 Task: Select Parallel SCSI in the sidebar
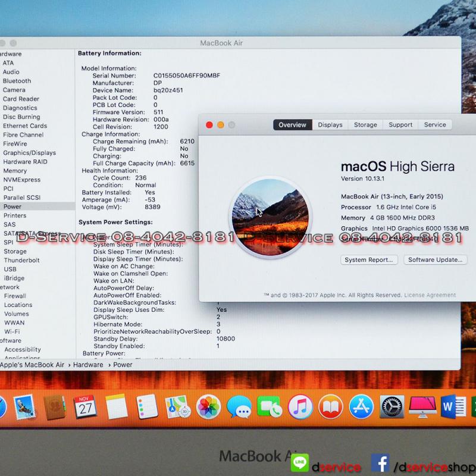click(22, 198)
